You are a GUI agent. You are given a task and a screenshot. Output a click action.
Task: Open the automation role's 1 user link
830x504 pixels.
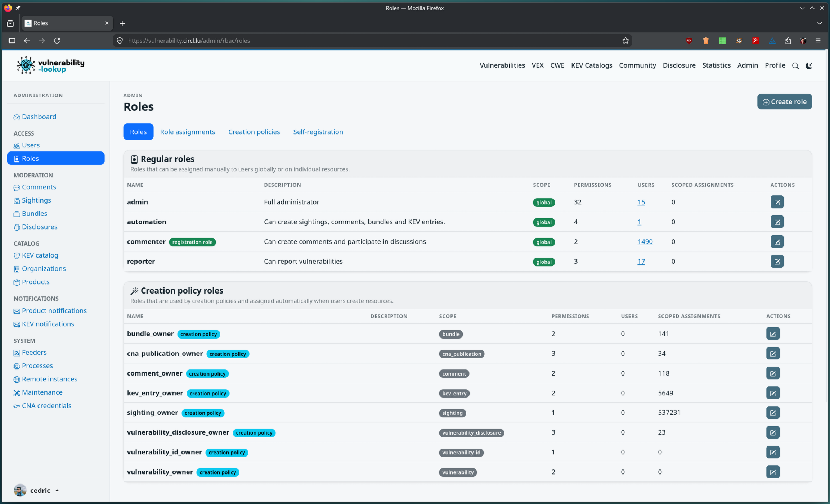pos(639,222)
